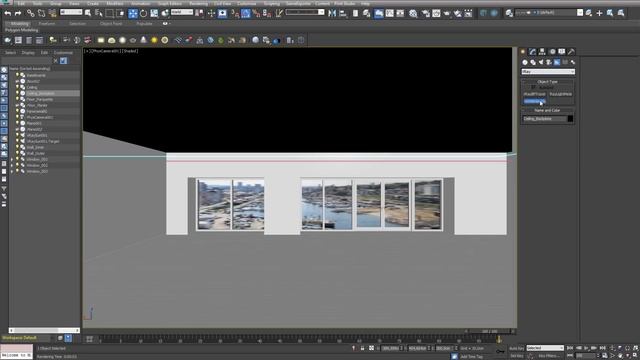The width and height of the screenshot is (640, 360).
Task: Toggle Display Geometry filter in scene explorer
Action: (x=4, y=70)
